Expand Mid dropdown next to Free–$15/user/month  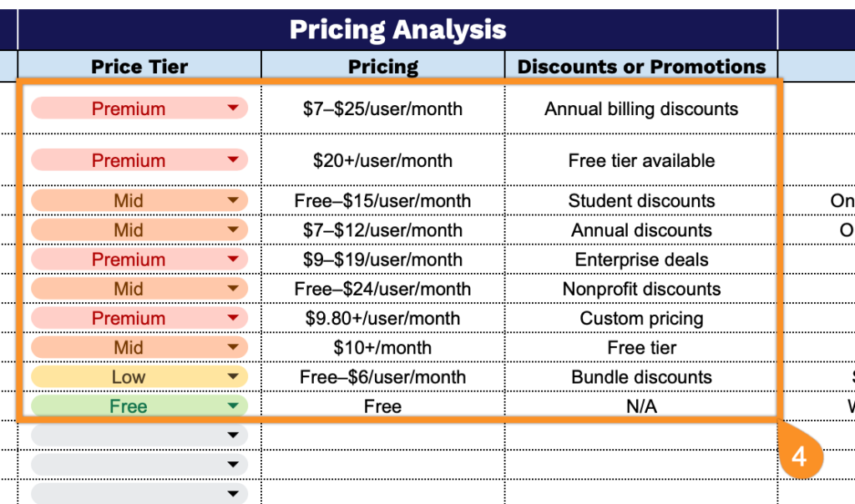click(x=233, y=201)
